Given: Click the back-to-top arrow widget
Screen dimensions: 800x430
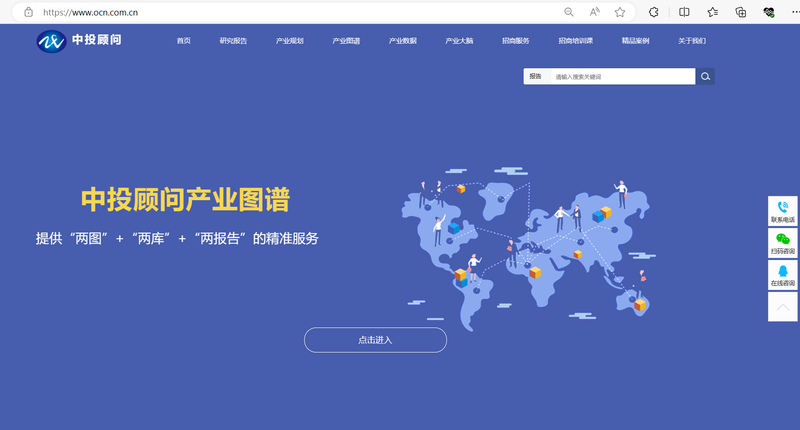Looking at the screenshot, I should [783, 307].
